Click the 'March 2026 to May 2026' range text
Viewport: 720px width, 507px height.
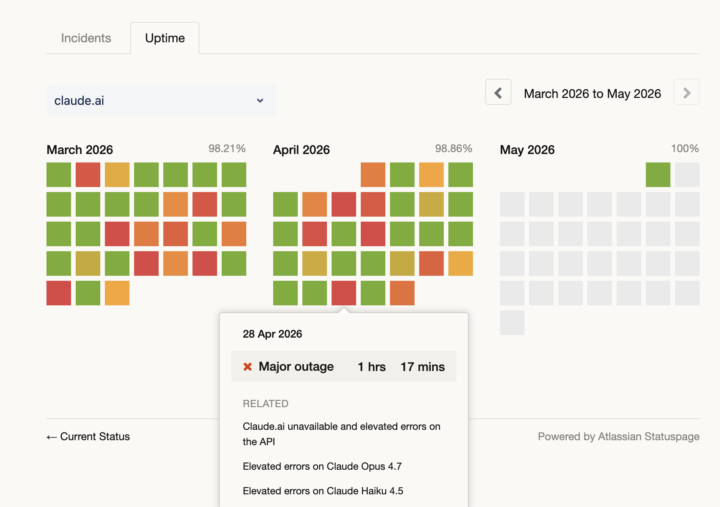[592, 94]
